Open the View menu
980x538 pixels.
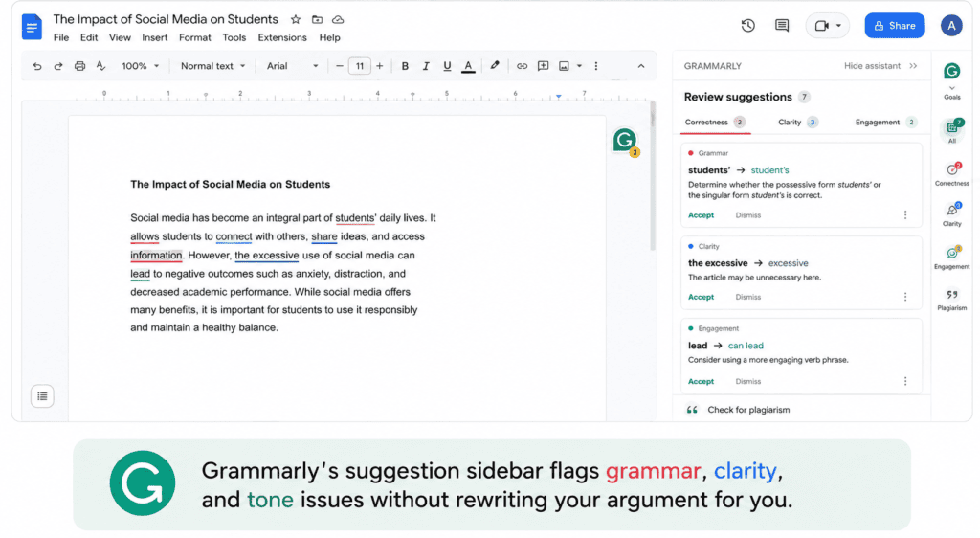(x=120, y=37)
